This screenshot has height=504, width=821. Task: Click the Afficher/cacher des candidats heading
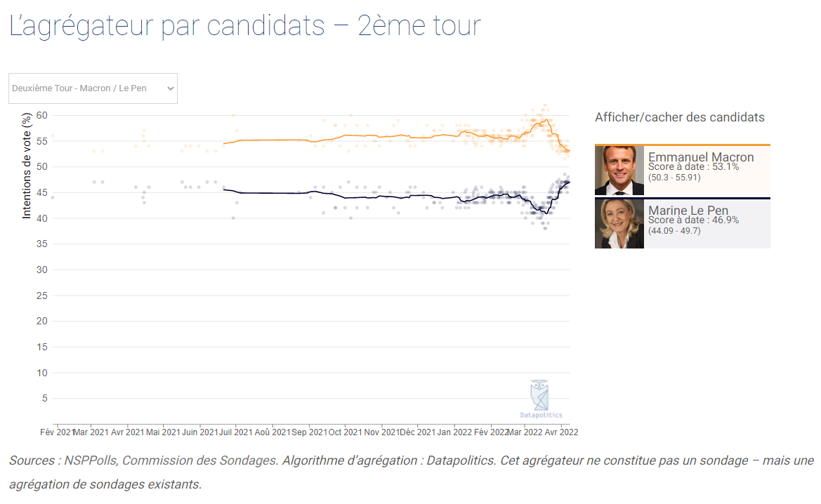point(680,117)
